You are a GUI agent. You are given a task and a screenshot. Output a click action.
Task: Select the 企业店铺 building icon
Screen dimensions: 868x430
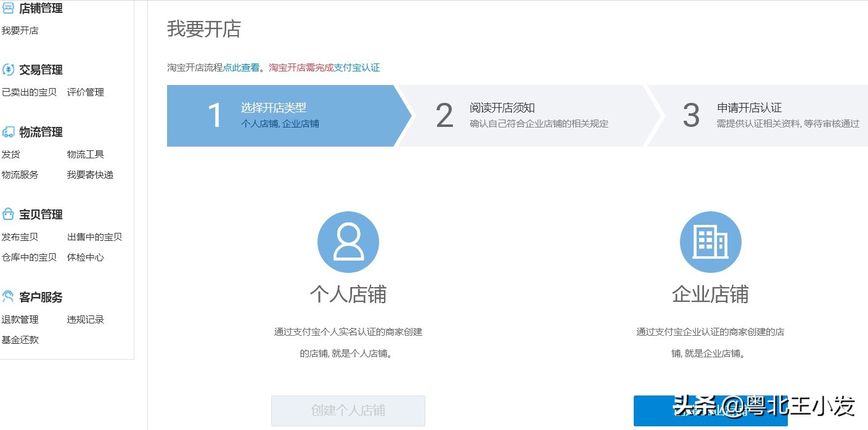710,241
